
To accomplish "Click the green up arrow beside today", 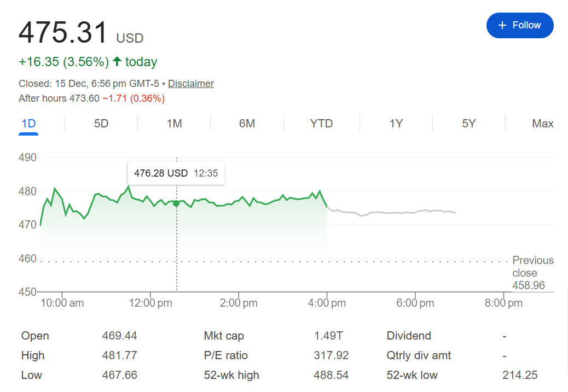I will pos(117,62).
